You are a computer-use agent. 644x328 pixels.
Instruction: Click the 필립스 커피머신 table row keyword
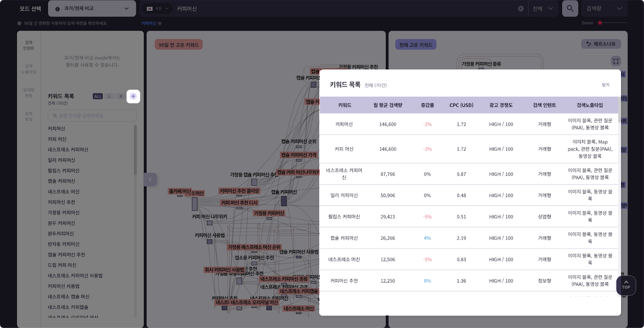point(344,217)
